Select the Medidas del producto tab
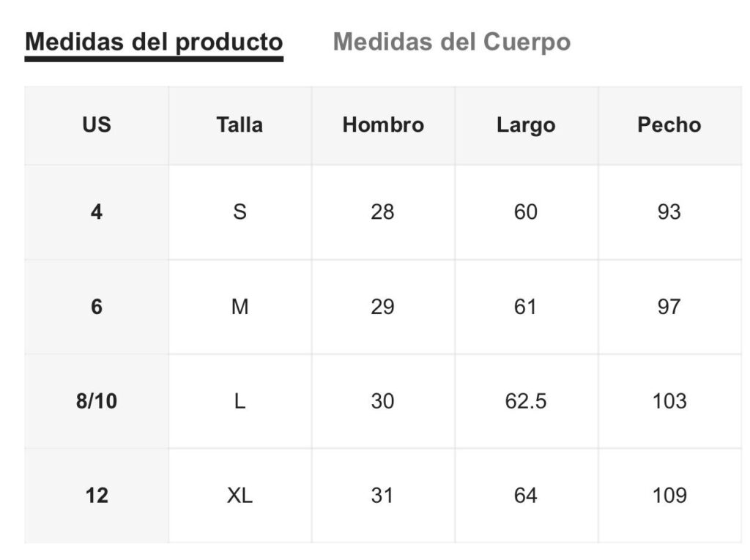Image resolution: width=750 pixels, height=560 pixels. coord(154,42)
